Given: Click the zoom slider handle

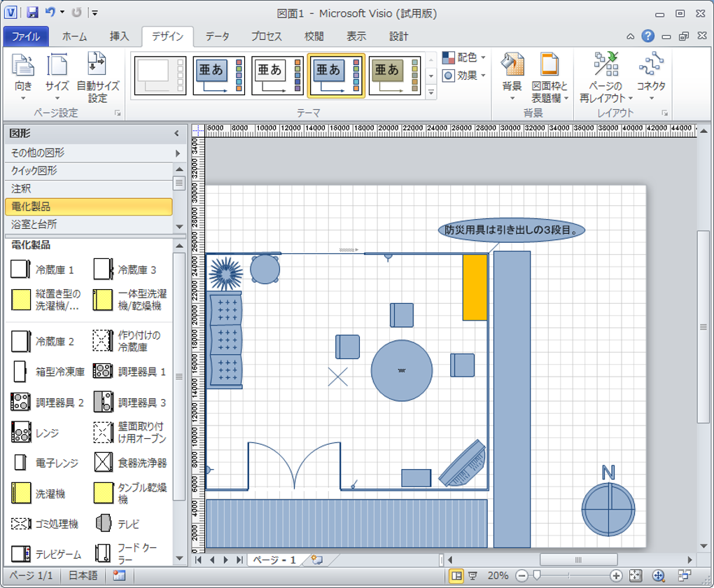Looking at the screenshot, I should (x=537, y=575).
